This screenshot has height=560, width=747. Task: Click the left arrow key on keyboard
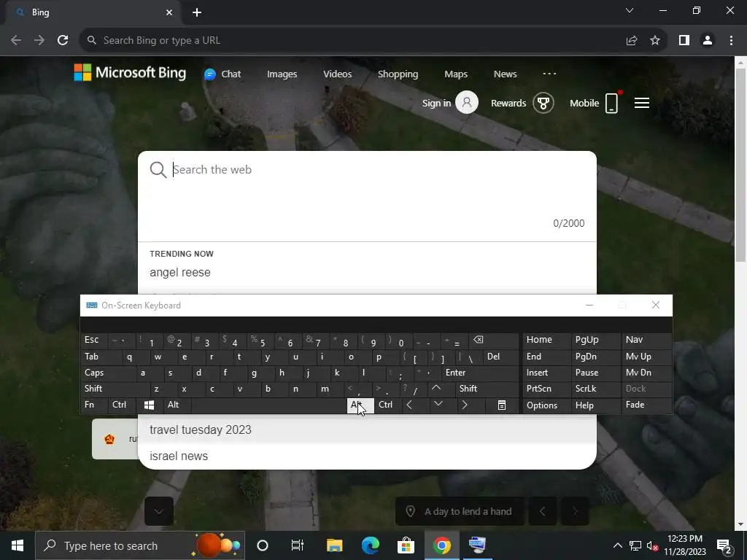tap(414, 405)
